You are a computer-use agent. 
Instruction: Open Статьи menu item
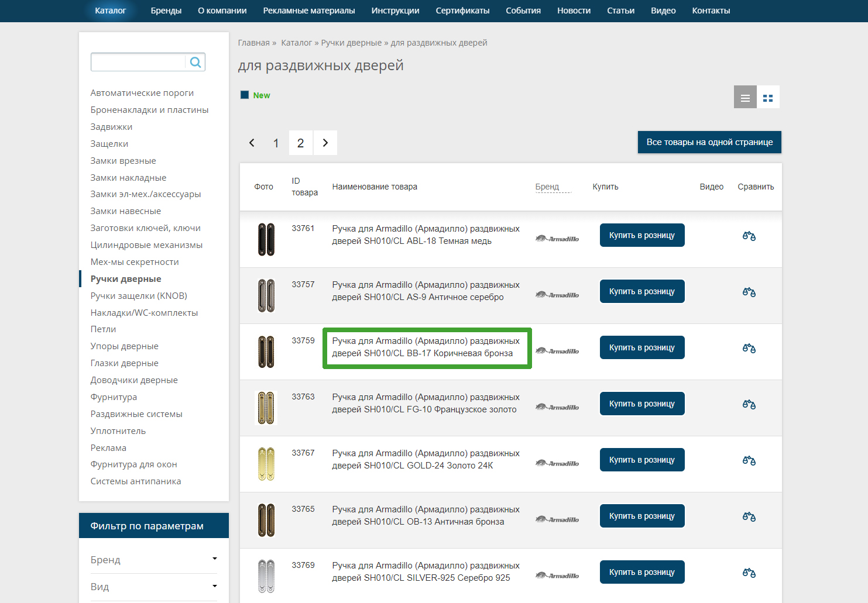point(620,11)
